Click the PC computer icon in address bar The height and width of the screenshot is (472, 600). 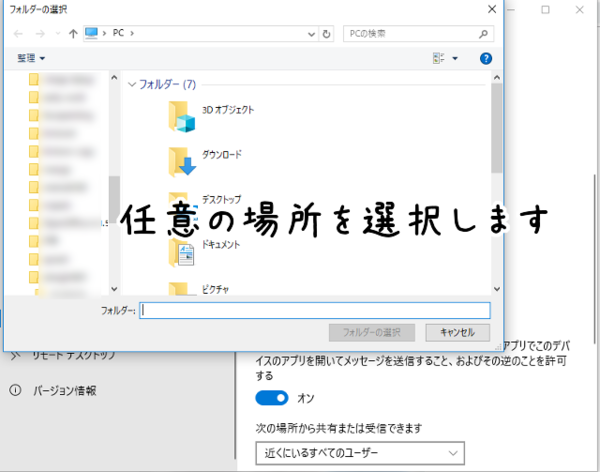coord(91,33)
